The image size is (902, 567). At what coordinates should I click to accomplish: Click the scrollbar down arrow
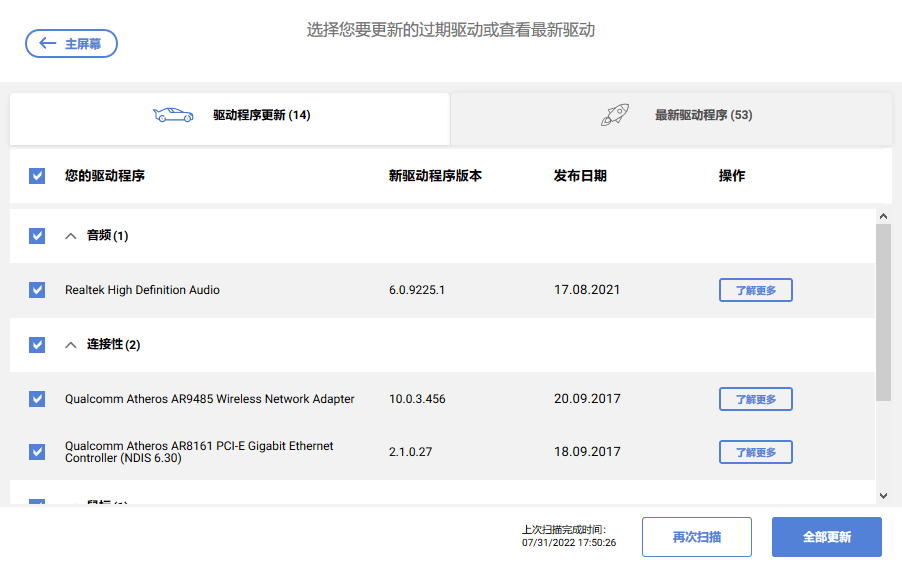point(884,496)
